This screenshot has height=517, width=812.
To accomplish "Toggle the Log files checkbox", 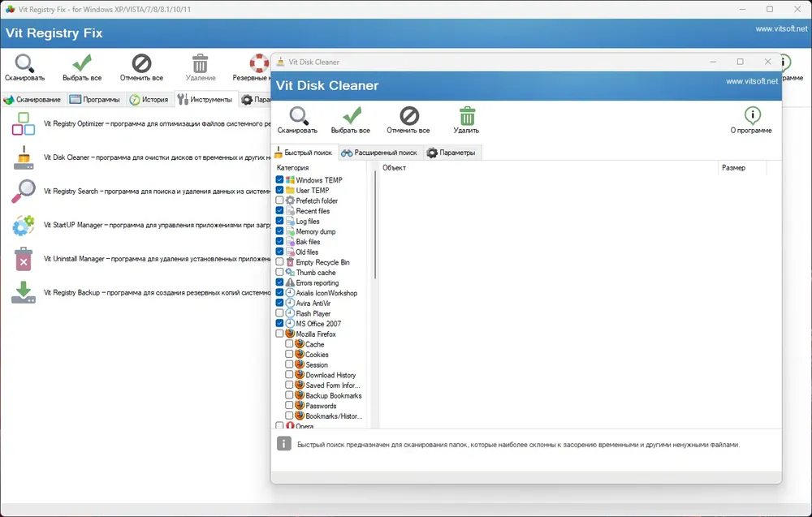I will [279, 221].
